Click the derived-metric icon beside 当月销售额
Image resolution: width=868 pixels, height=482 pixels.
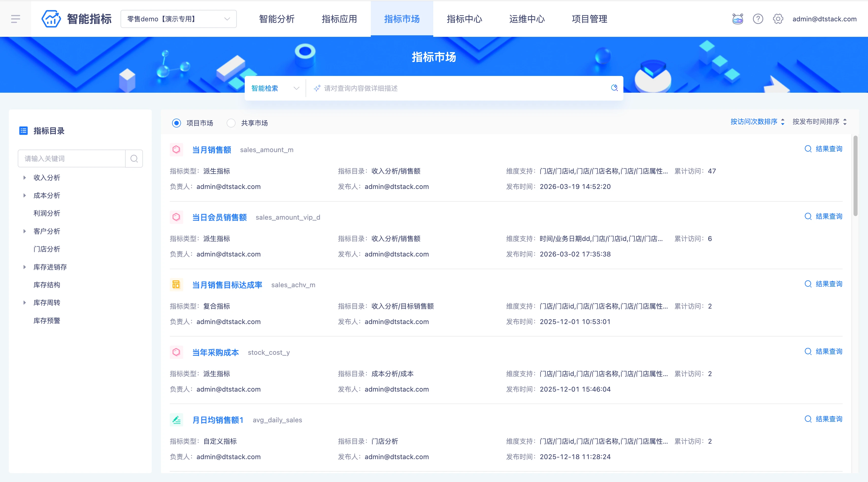(x=176, y=149)
